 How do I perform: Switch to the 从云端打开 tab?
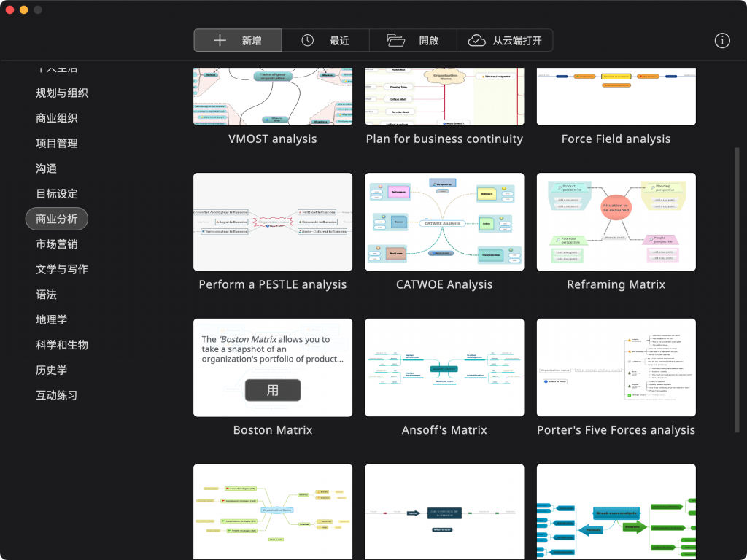(506, 40)
